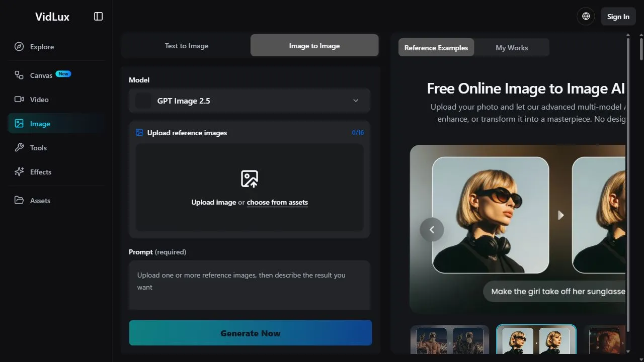The height and width of the screenshot is (362, 644).
Task: Click the Assets folder icon
Action: [x=19, y=200]
